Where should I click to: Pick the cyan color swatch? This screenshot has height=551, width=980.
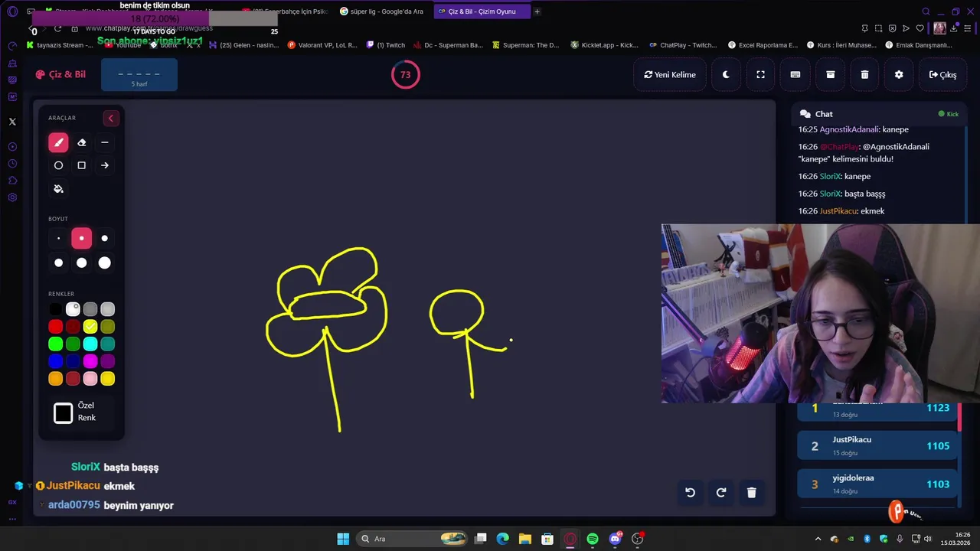[x=90, y=344]
